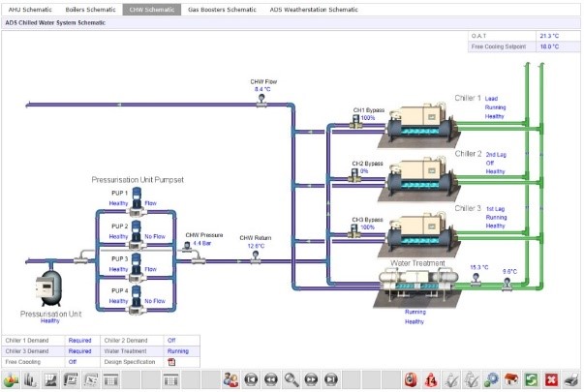Export to Excel spreadsheet icon
The height and width of the screenshot is (392, 584).
(x=91, y=379)
